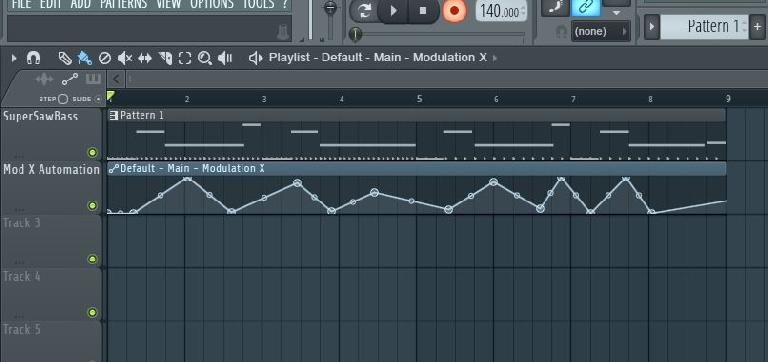This screenshot has width=768, height=362.
Task: Toggle the blue link icon
Action: 586,7
